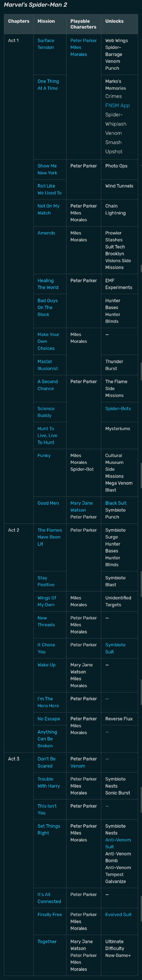Open the Funky mission link
This screenshot has height=980, width=142.
44,455
